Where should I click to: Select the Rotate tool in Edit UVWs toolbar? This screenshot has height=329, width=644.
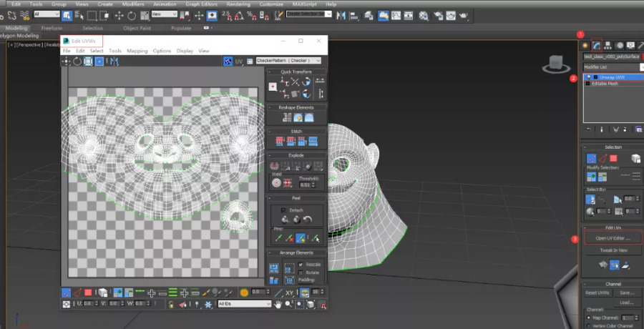pyautogui.click(x=77, y=62)
